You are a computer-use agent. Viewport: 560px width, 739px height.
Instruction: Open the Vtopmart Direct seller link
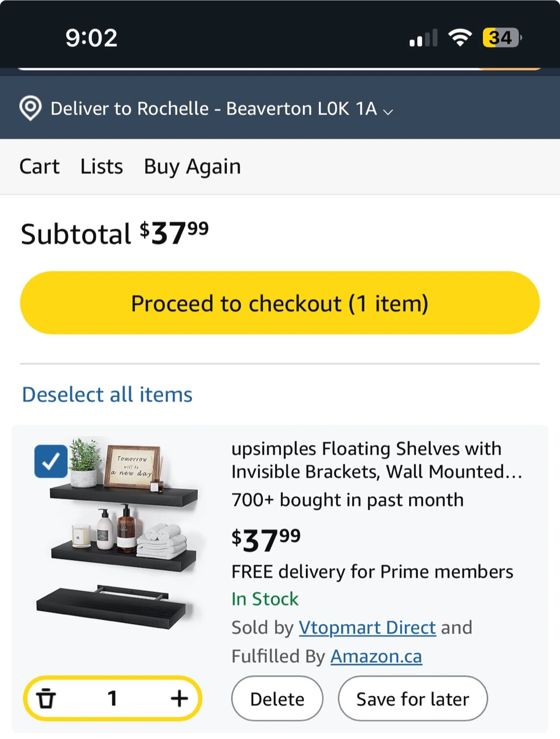[368, 627]
